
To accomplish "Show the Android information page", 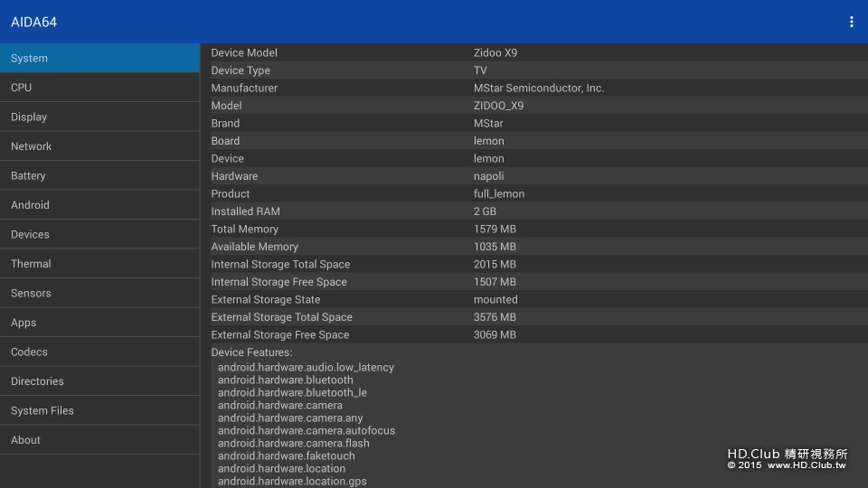I will [x=99, y=205].
